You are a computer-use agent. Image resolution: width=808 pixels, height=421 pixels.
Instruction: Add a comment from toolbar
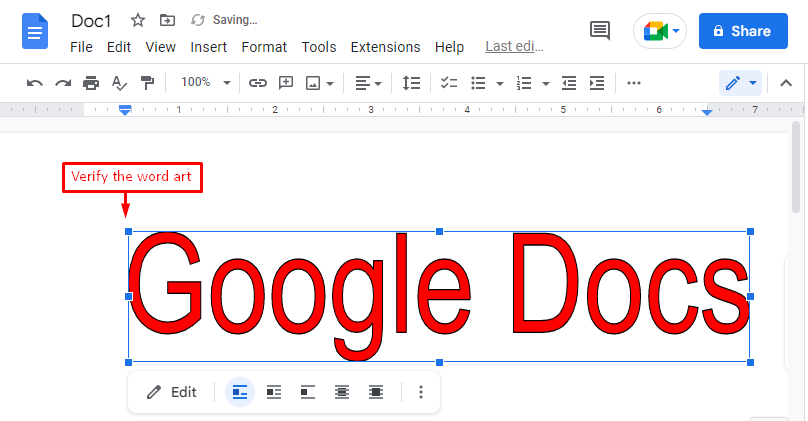285,83
